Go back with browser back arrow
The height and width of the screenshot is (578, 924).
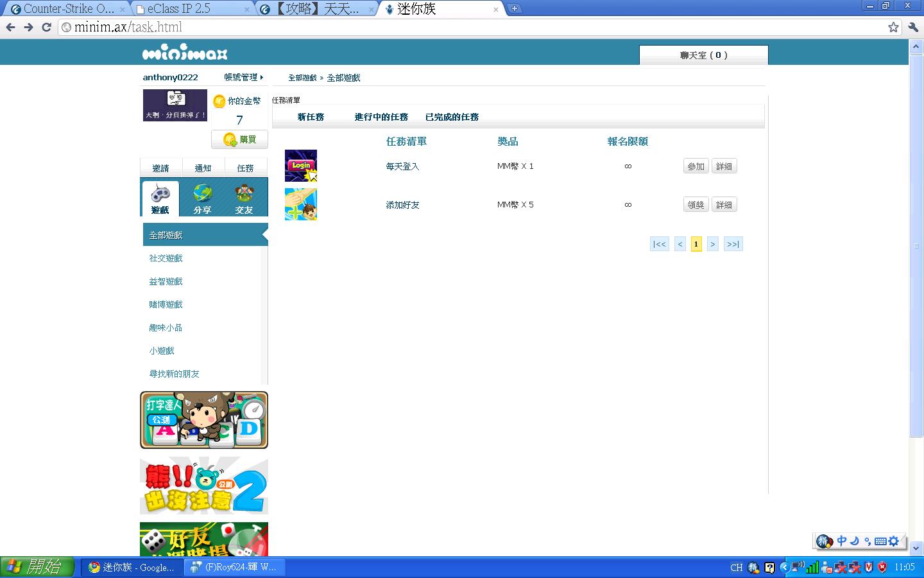(x=10, y=27)
